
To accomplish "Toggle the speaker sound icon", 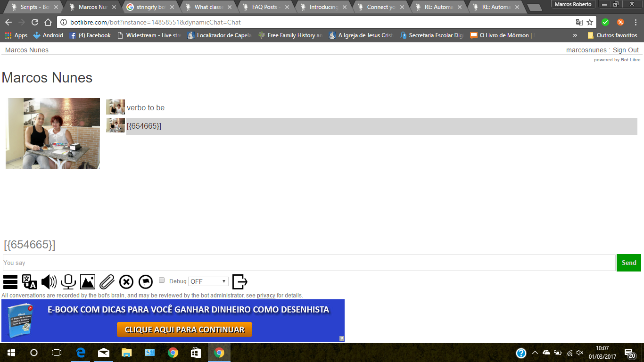I will (49, 281).
